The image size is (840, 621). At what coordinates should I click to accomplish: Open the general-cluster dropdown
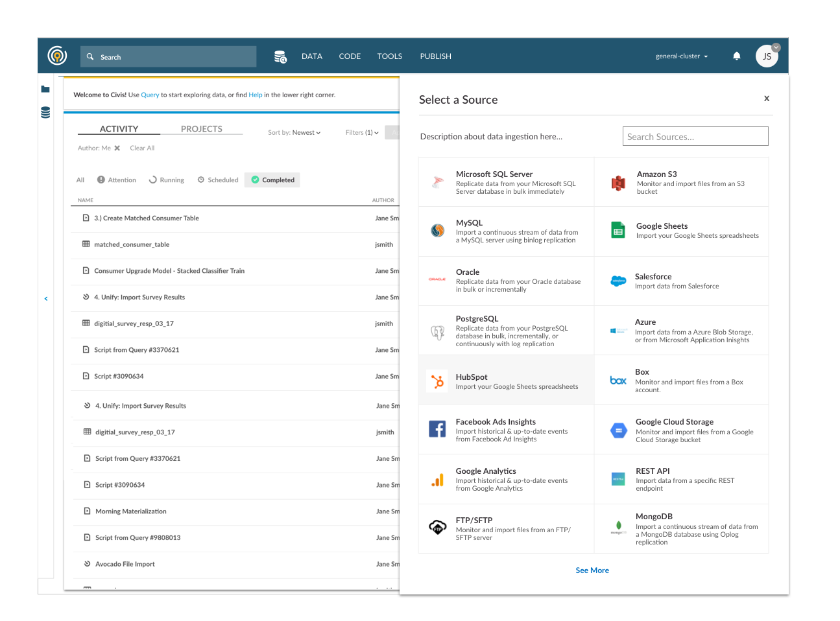point(682,56)
